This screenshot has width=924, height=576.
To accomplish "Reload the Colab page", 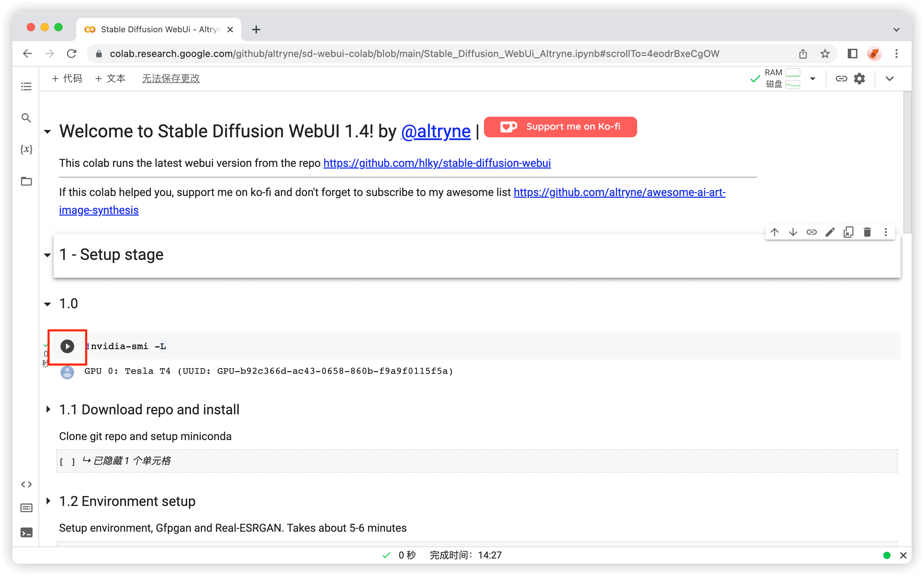I will (x=72, y=53).
